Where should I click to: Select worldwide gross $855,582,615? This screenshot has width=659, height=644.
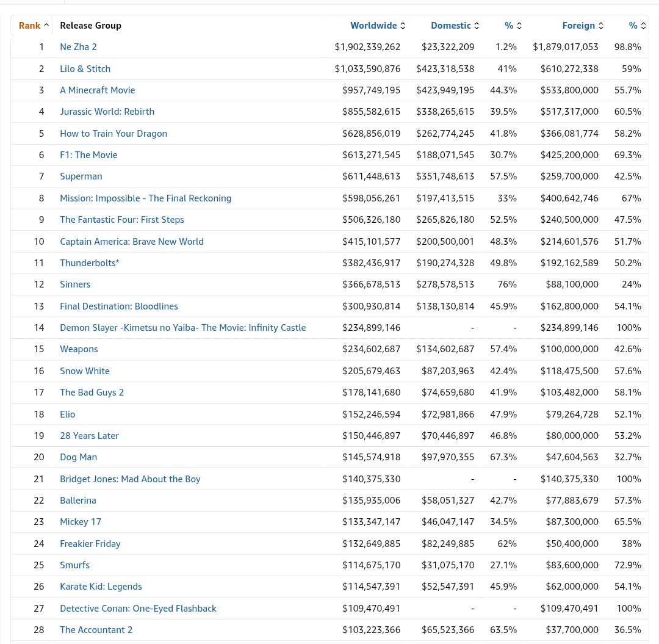tap(371, 112)
